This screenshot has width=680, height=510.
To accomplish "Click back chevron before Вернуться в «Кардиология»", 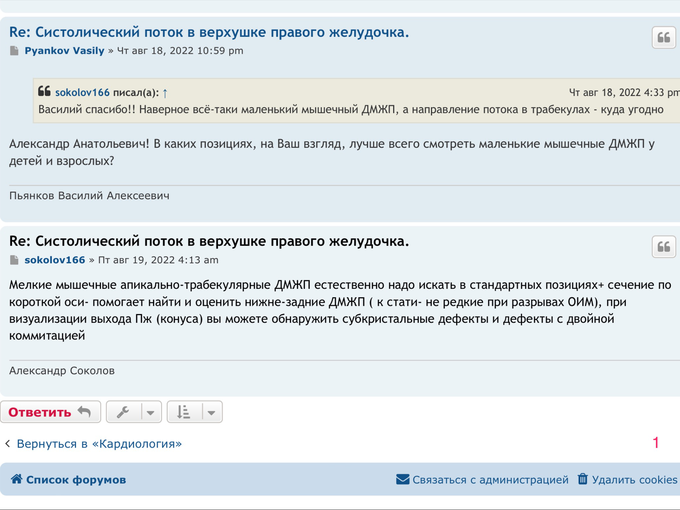I will tap(7, 443).
